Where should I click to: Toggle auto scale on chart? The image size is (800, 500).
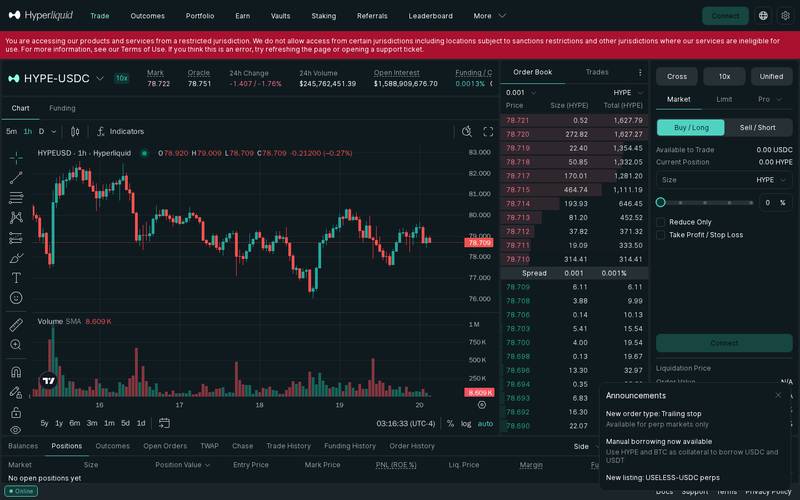click(485, 423)
